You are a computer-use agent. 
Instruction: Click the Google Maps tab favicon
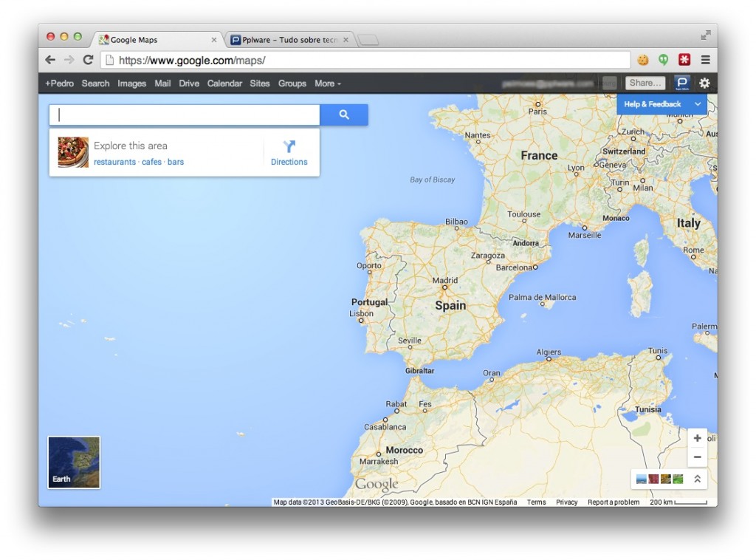tap(103, 40)
